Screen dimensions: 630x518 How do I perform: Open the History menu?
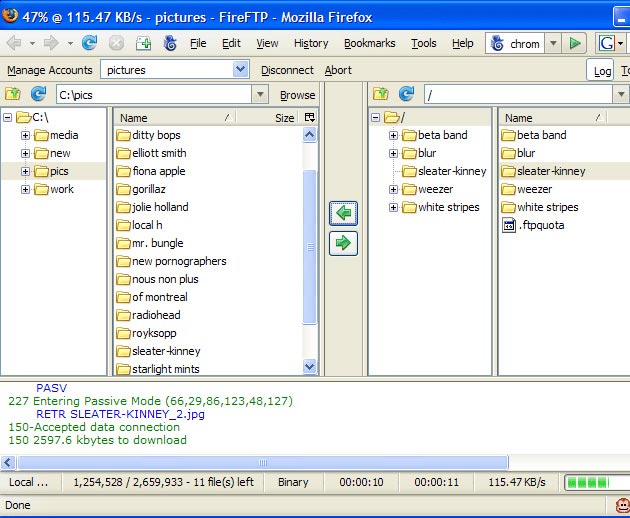[311, 43]
